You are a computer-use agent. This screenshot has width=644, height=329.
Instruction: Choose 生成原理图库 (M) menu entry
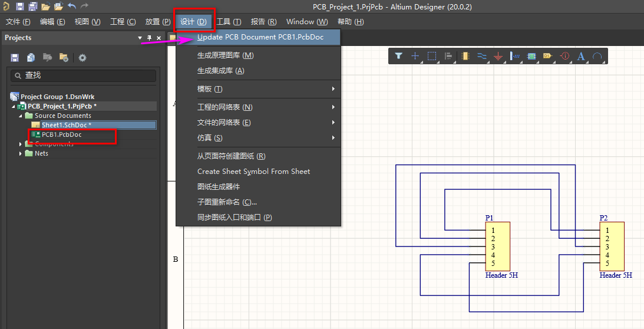(x=258, y=55)
